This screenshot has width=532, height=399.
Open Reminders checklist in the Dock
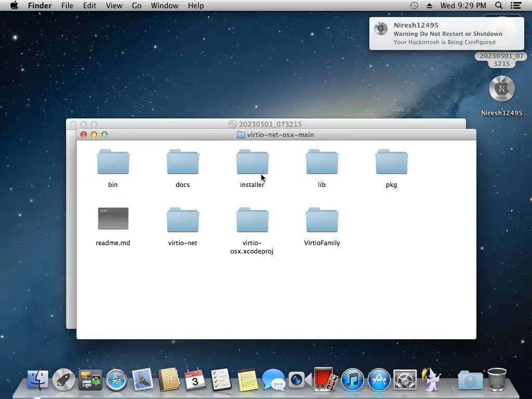pos(221,379)
